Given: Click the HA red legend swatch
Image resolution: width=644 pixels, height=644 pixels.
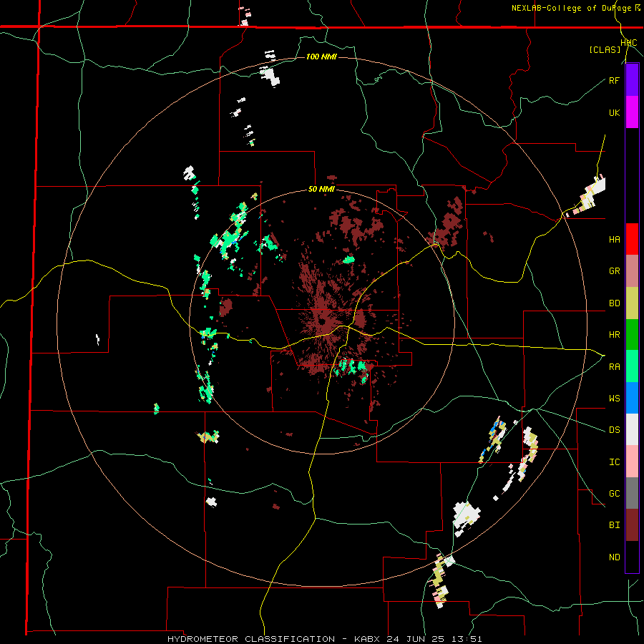Looking at the screenshot, I should point(632,239).
